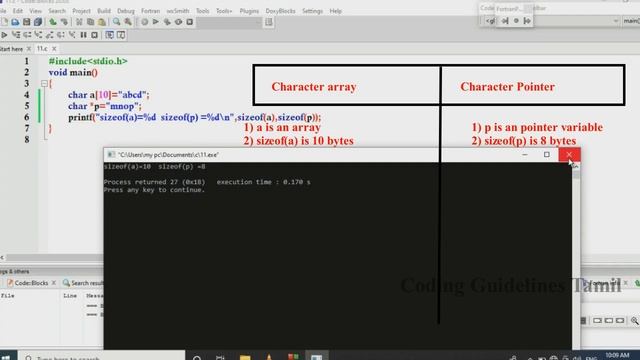Click the Next line debug icon
Image resolution: width=640 pixels, height=360 pixels.
(x=27, y=35)
